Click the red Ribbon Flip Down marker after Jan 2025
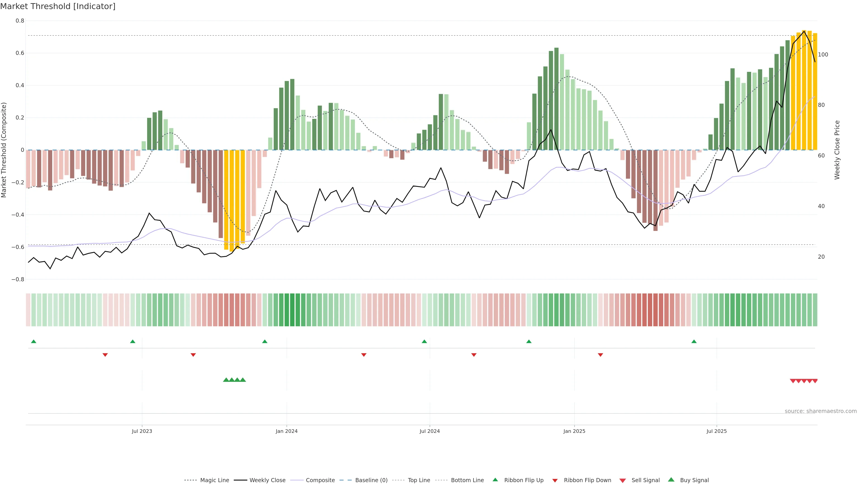 pos(600,355)
